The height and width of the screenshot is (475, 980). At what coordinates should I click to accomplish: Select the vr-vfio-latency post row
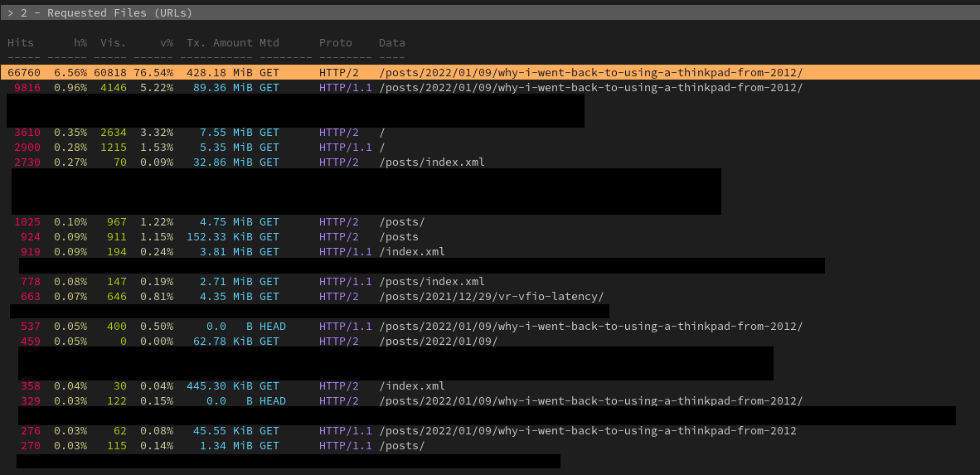(x=491, y=296)
